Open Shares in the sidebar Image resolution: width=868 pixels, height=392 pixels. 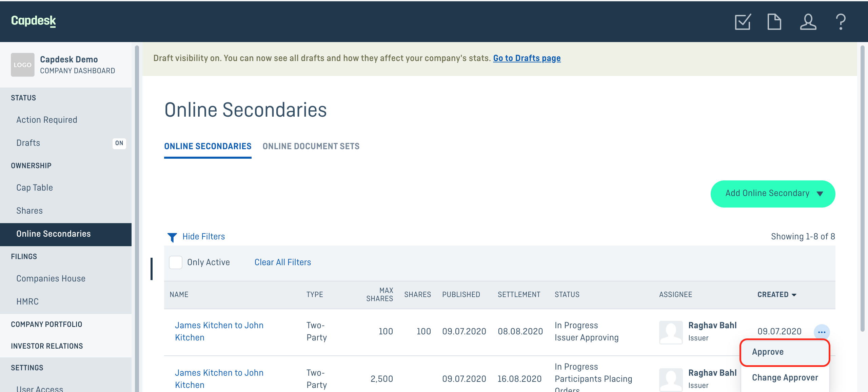[x=29, y=211]
